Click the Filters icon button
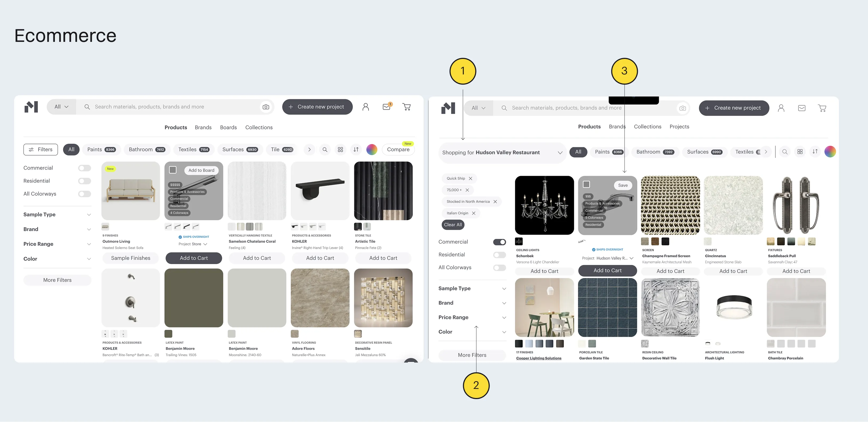 (40, 149)
